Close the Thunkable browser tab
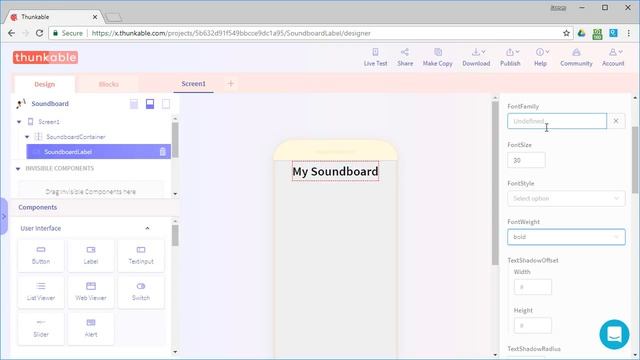 click(x=95, y=17)
